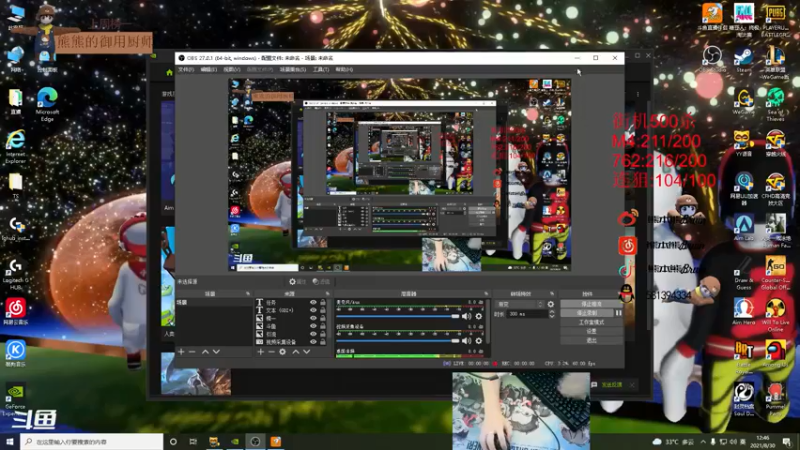Toggle visibility of the top text source

[x=313, y=303]
